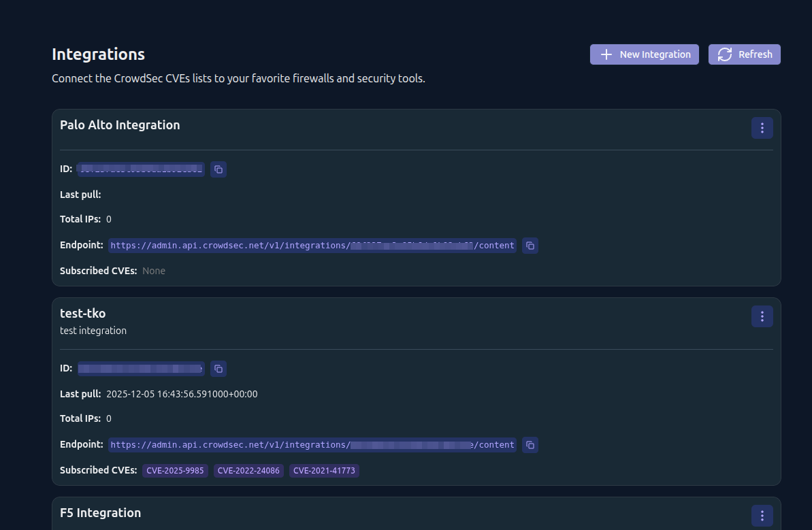
Task: Create a New Integration
Action: point(644,54)
